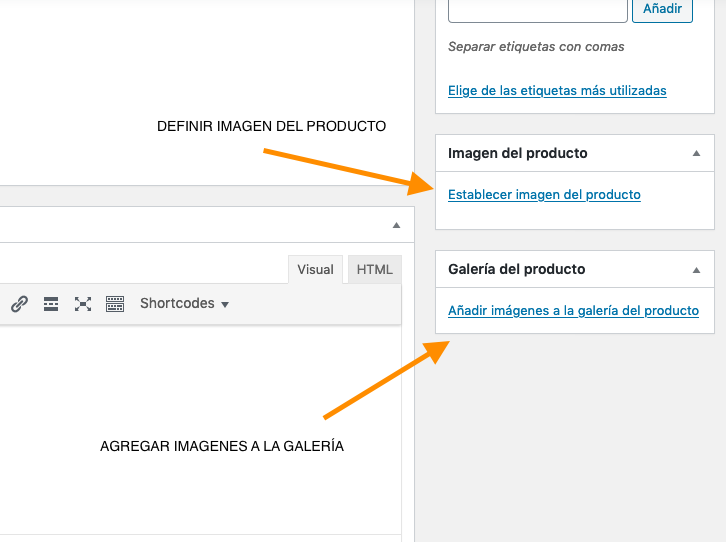Click the 'Galería del producto' panel title

pyautogui.click(x=516, y=269)
